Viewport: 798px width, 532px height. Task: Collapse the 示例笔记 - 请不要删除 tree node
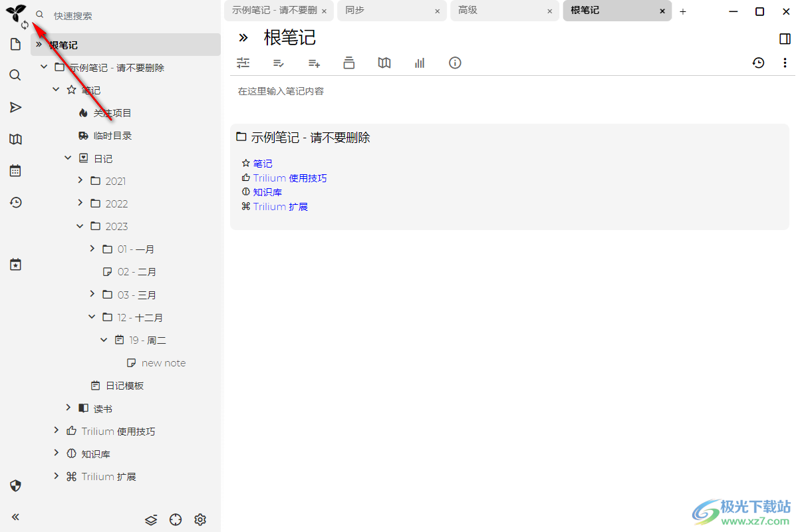pyautogui.click(x=44, y=67)
